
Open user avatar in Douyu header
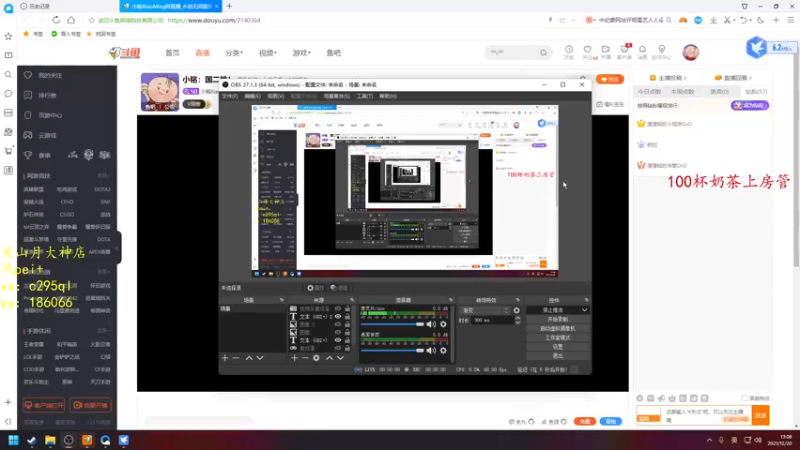pos(691,52)
